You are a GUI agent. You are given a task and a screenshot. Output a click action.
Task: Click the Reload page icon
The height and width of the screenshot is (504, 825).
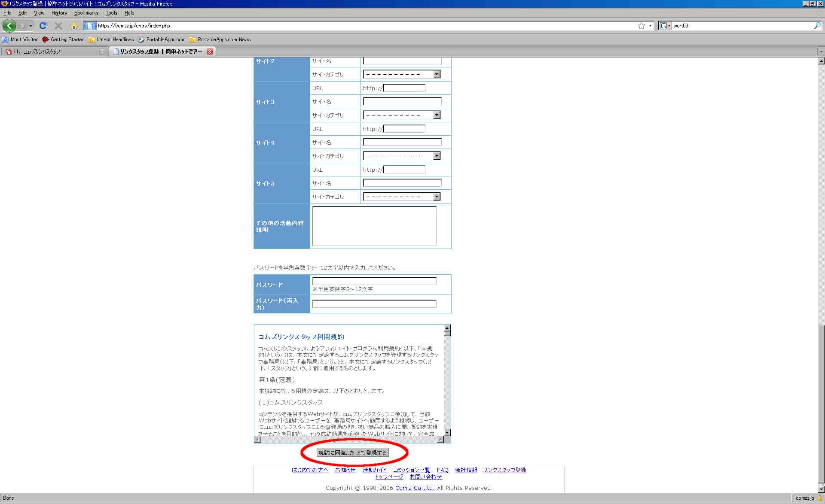tap(43, 26)
